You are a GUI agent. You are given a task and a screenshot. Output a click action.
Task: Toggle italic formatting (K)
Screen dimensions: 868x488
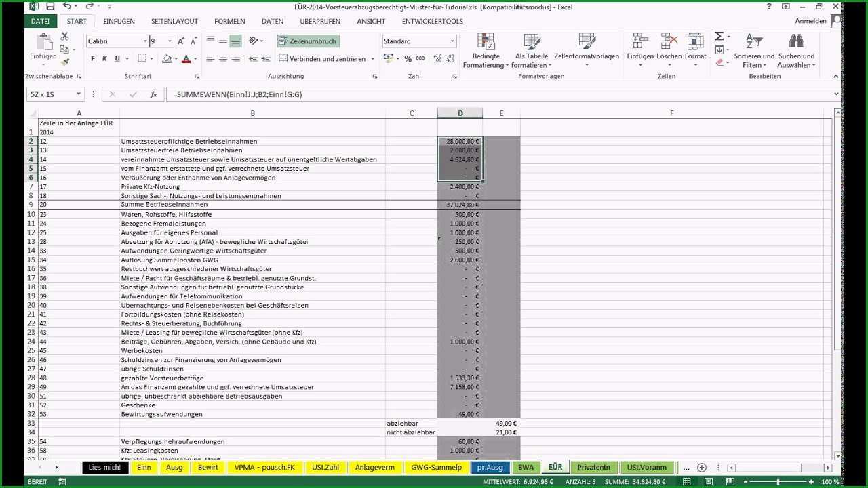[x=105, y=59]
